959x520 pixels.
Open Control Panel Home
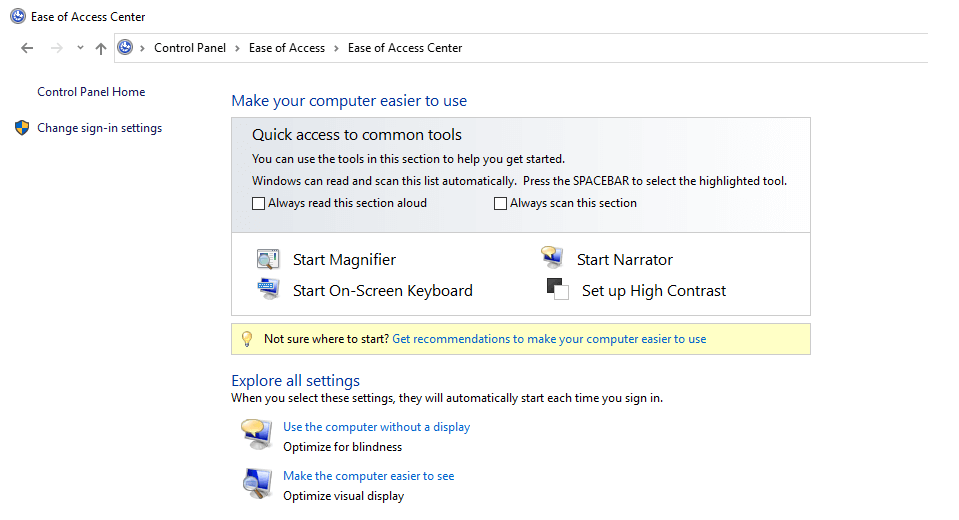pyautogui.click(x=91, y=92)
